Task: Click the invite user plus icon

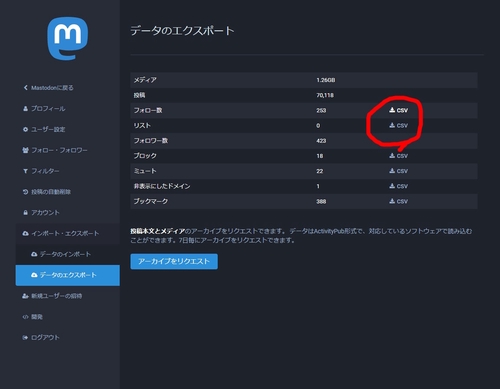Action: click(x=25, y=296)
